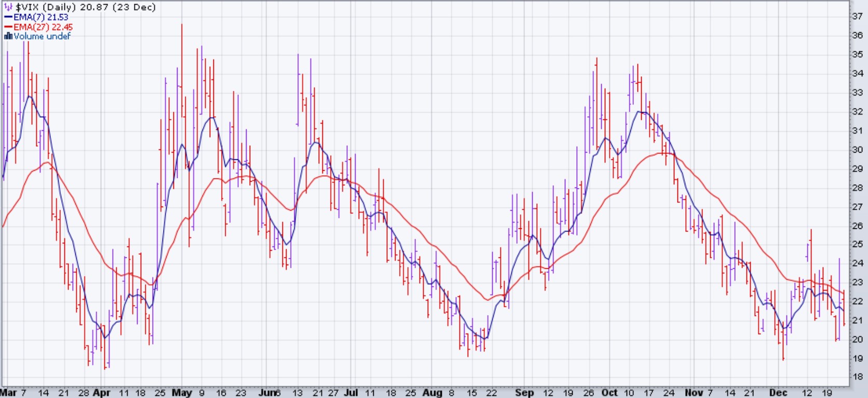
Task: Click the EMA(27) 22.45 legend label
Action: 43,27
